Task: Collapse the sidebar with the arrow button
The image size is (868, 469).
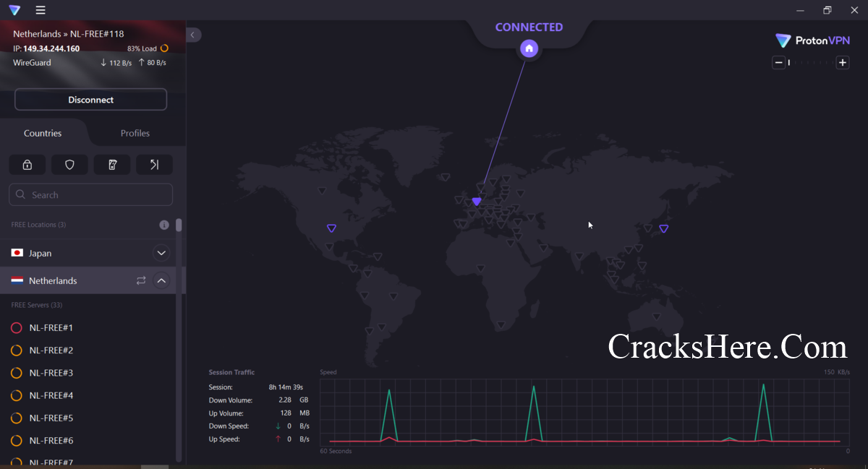Action: click(193, 35)
